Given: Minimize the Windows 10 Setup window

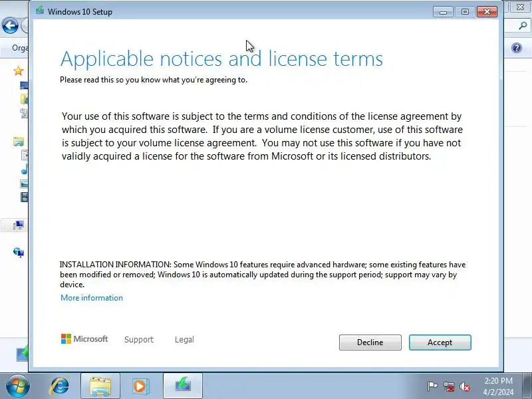Looking at the screenshot, I should [443, 12].
